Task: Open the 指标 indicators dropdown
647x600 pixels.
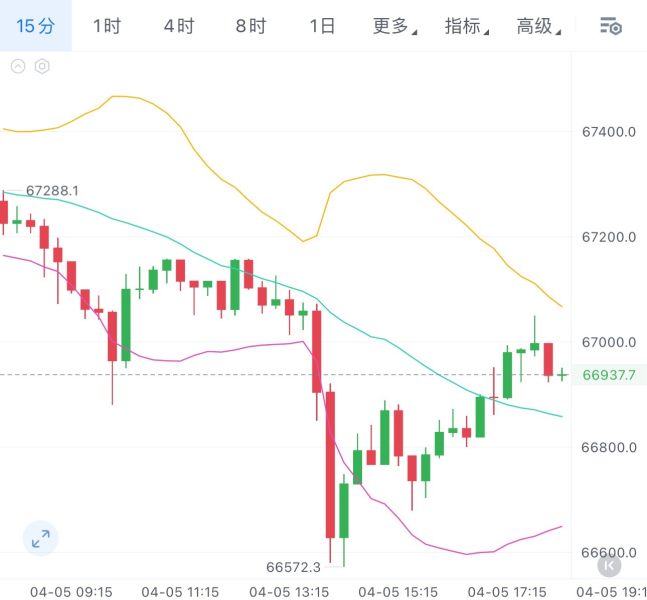Action: (x=466, y=26)
